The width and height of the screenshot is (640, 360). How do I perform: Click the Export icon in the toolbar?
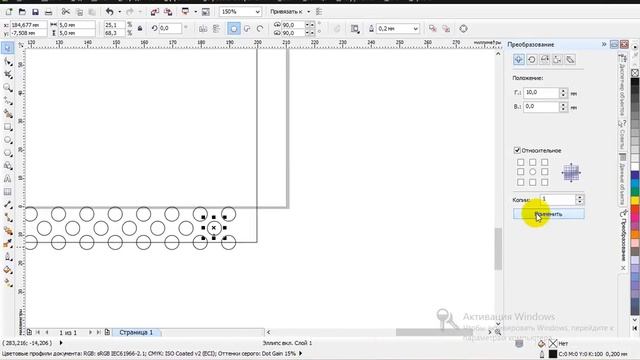168,12
